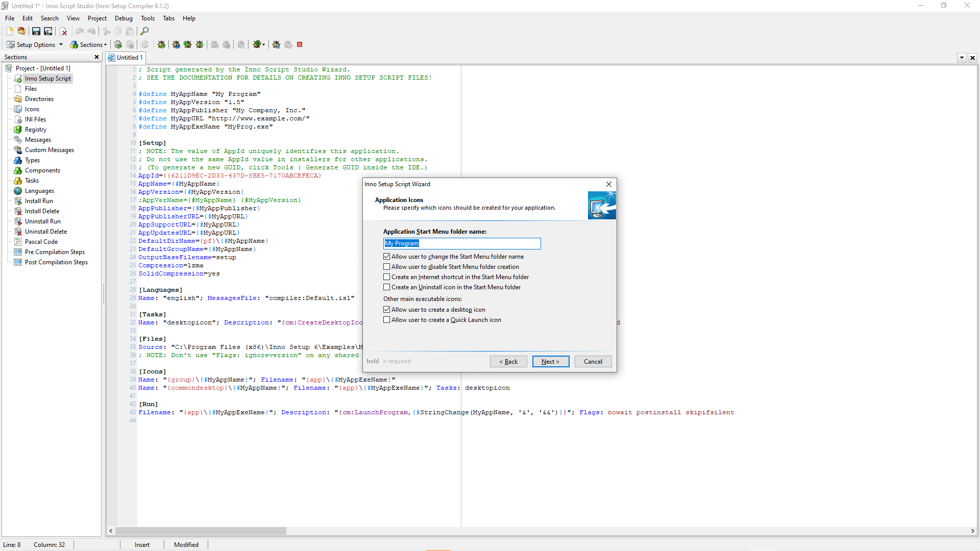Open the debug target dropdown arrow
The height and width of the screenshot is (551, 980).
[263, 44]
